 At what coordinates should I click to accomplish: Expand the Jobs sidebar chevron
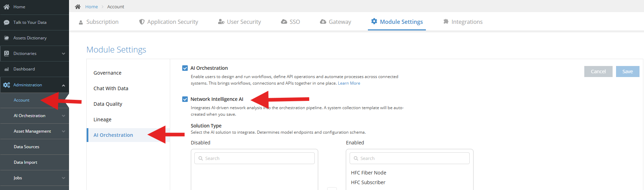pyautogui.click(x=64, y=178)
